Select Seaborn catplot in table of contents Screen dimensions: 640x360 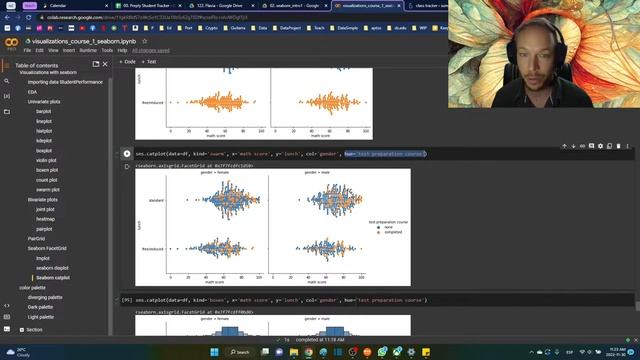pos(53,278)
